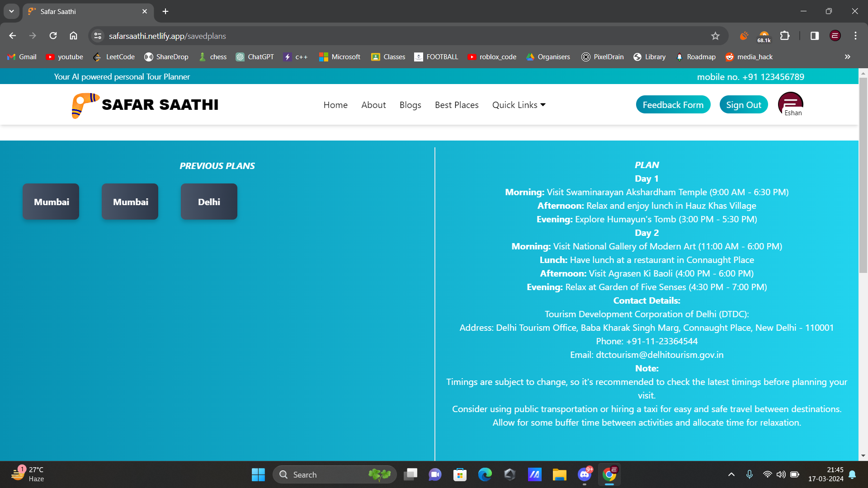Select the Delhi saved plan
This screenshot has height=488, width=868.
tap(209, 202)
